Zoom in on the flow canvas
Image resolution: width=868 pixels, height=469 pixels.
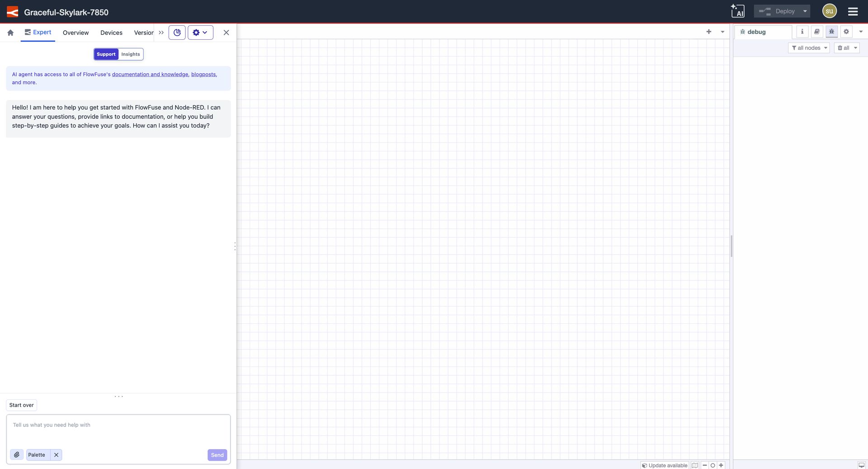pos(722,465)
